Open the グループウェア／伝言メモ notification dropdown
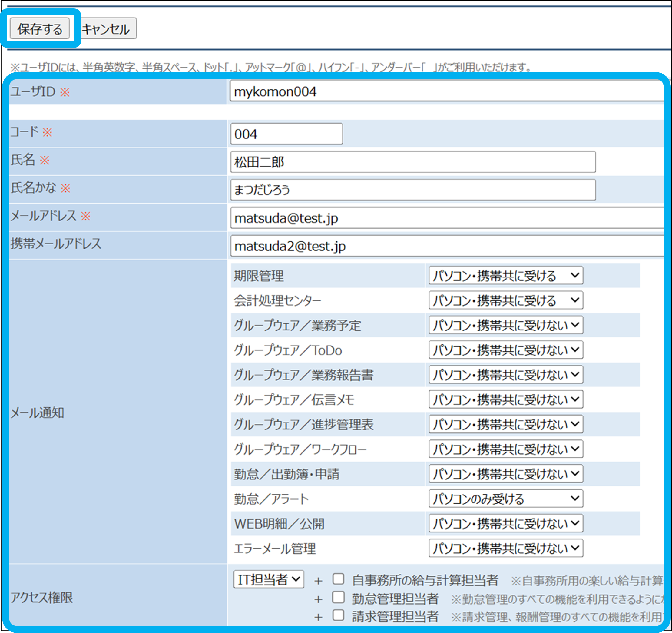The image size is (672, 633). (505, 399)
